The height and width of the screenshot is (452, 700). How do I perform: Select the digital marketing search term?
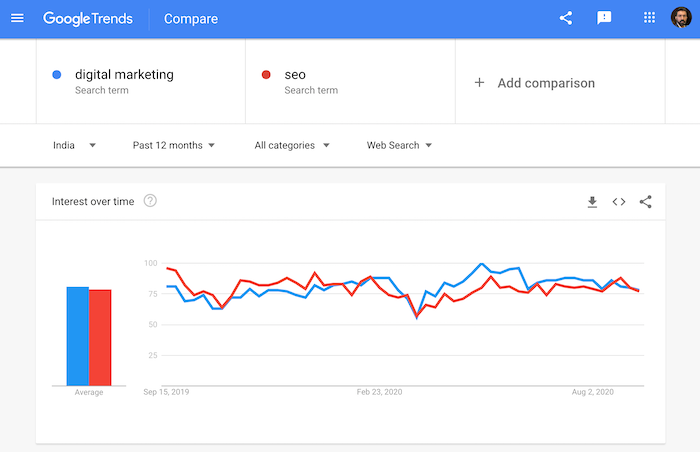point(124,75)
